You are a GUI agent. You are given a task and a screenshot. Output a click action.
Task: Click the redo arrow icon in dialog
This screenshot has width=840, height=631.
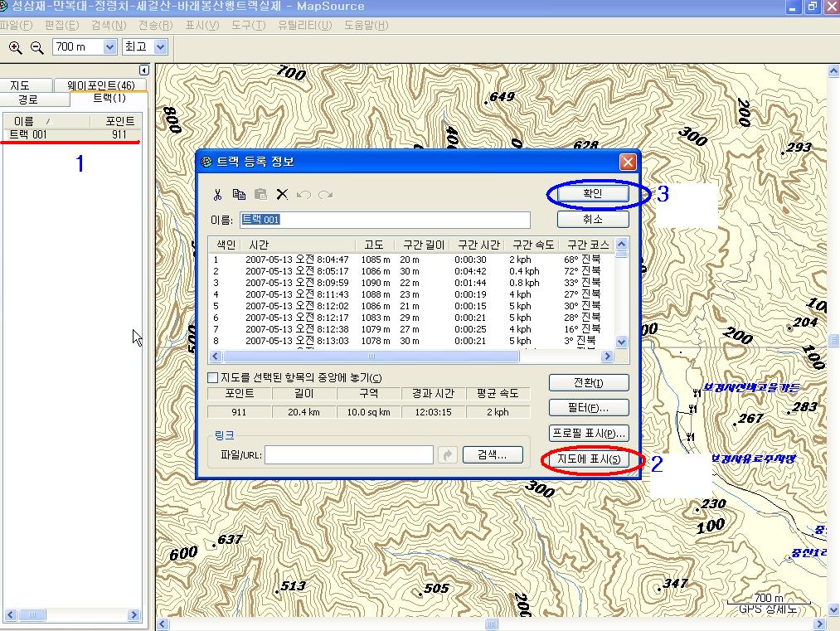(325, 195)
